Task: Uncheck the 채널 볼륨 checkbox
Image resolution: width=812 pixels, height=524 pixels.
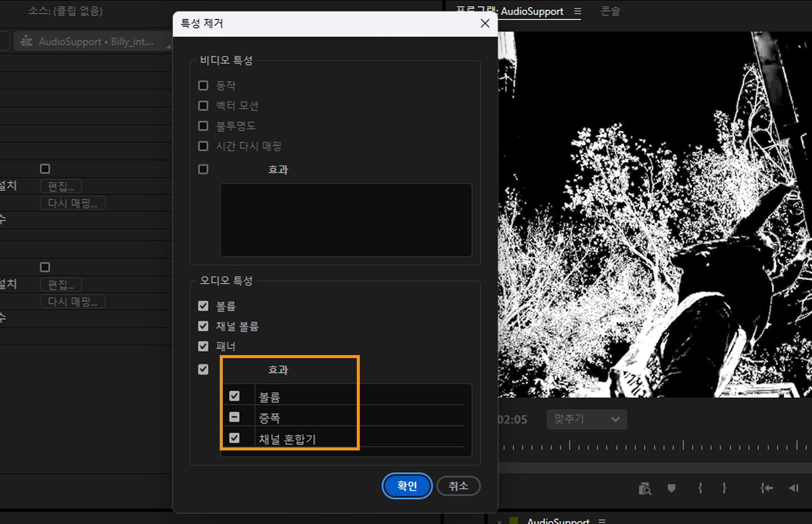Action: pos(203,326)
